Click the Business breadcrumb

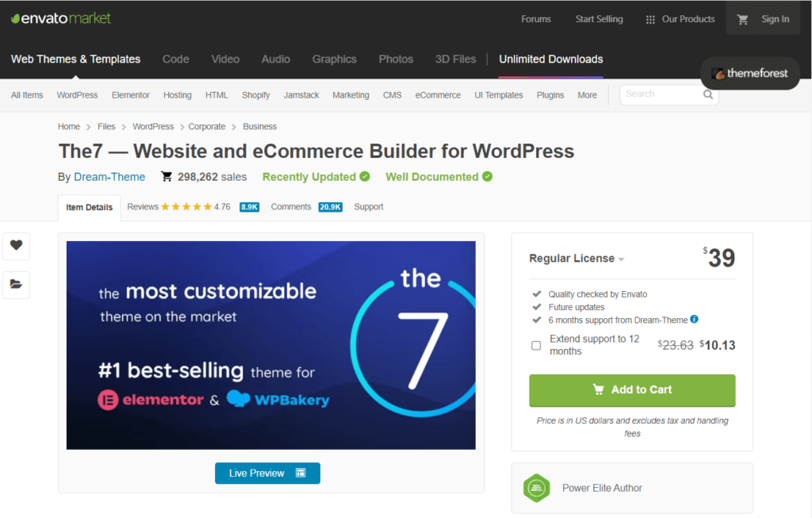259,126
